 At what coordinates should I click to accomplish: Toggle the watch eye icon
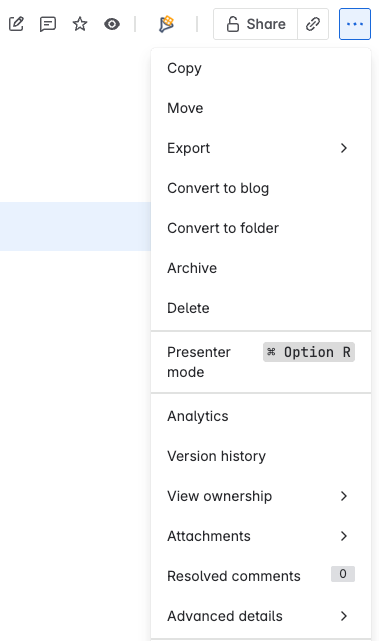pos(112,24)
